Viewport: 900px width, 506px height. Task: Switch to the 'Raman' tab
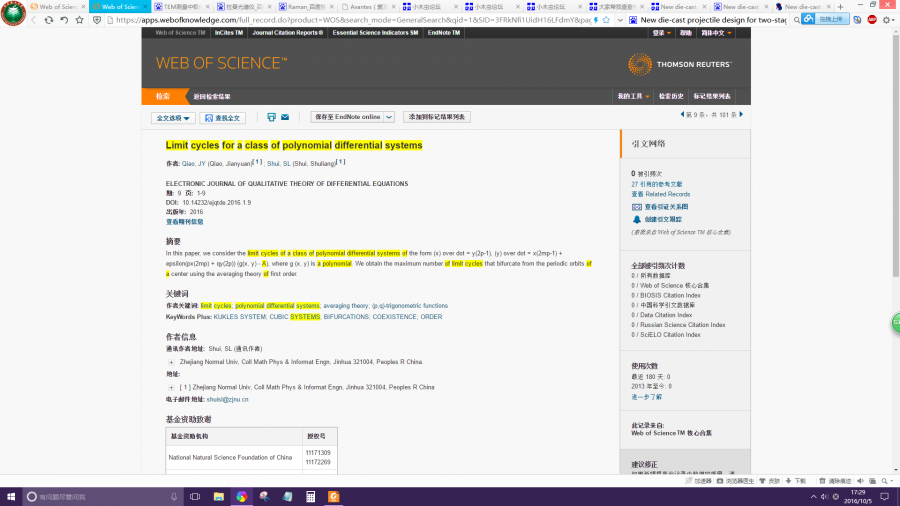click(305, 7)
